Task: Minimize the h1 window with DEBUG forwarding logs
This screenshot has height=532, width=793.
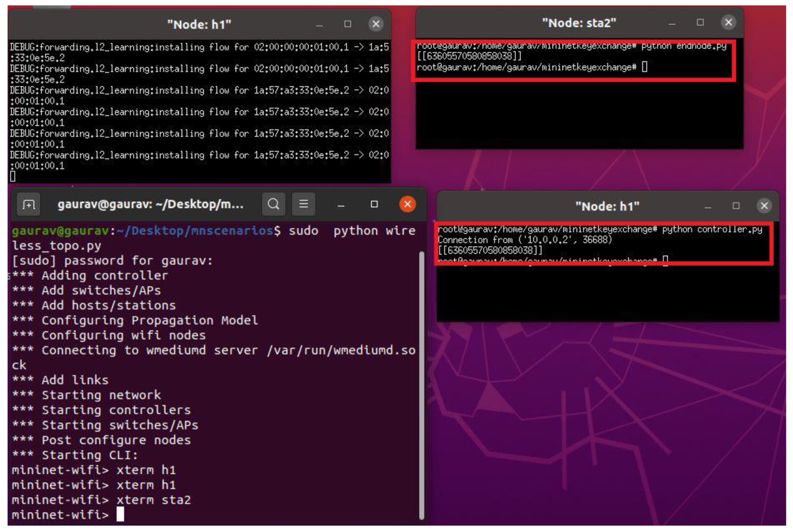Action: point(319,25)
